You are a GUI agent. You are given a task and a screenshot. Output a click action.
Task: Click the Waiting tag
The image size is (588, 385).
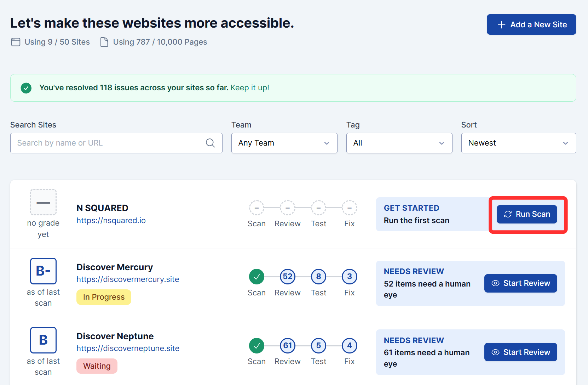[97, 366]
